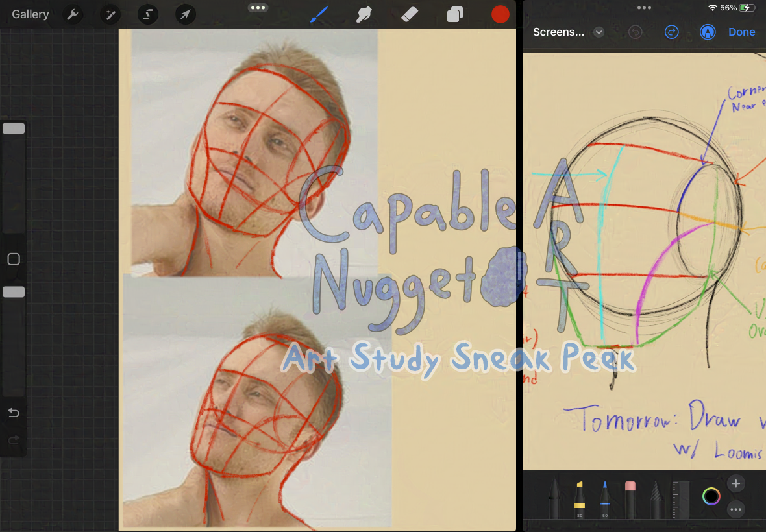Expand the Screenshot title chevron dropdown
Image resolution: width=766 pixels, height=532 pixels.
[x=599, y=32]
